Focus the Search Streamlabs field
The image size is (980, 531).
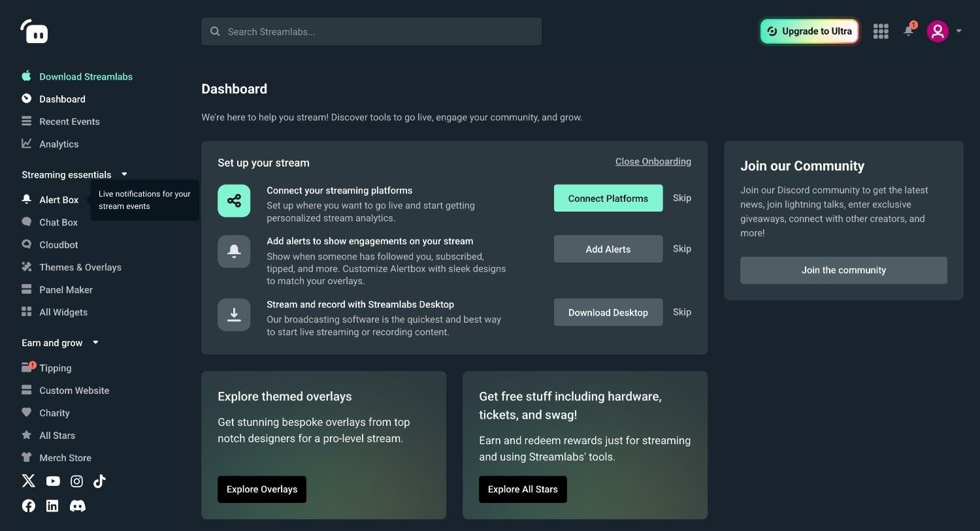click(x=371, y=31)
